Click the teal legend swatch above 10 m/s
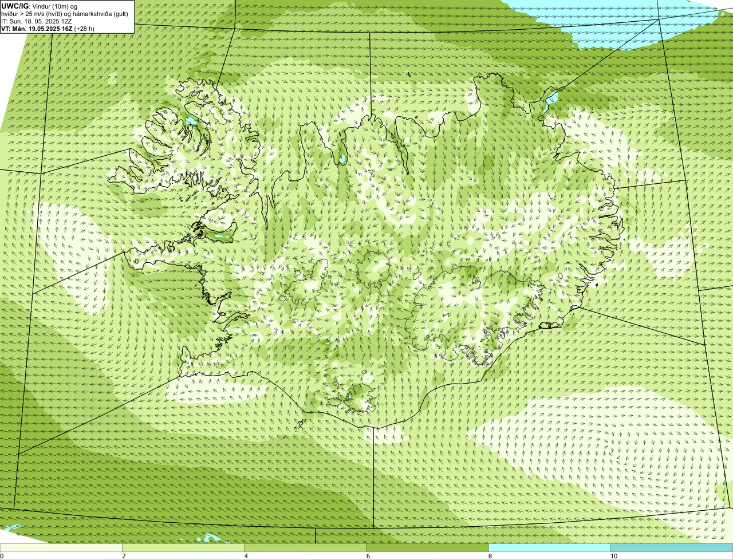This screenshot has height=560, width=733. point(672,548)
